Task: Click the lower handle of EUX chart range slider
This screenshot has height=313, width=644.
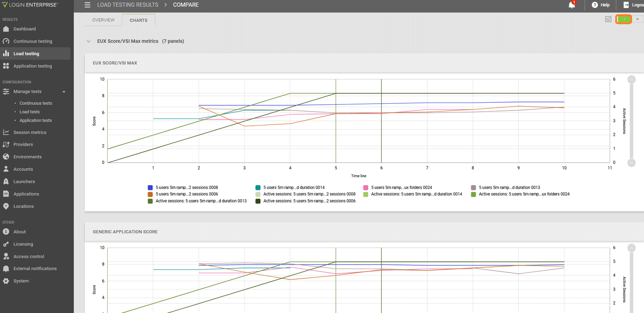Action: [x=632, y=163]
